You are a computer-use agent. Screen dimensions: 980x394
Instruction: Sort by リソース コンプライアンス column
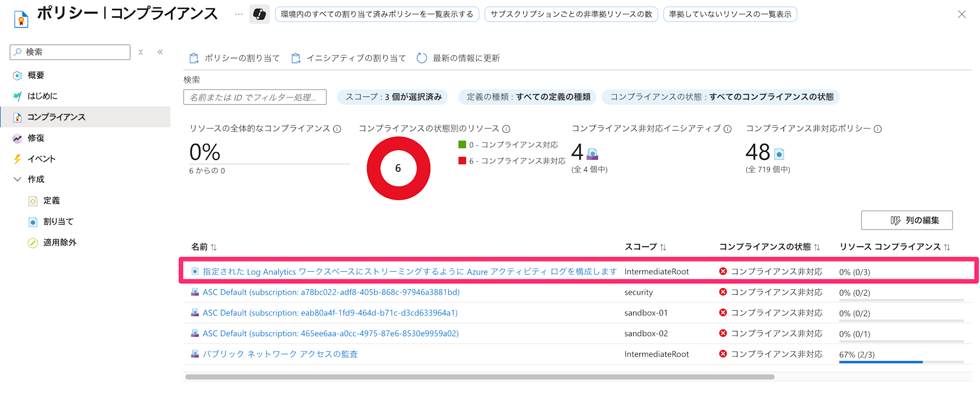tap(895, 247)
